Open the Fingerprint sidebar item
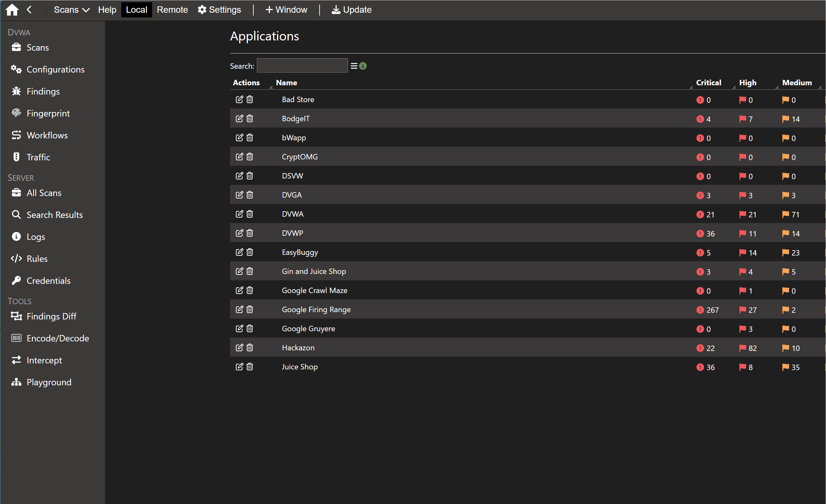The image size is (826, 504). [48, 113]
